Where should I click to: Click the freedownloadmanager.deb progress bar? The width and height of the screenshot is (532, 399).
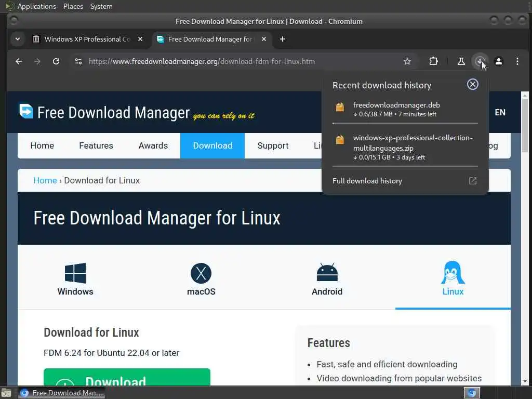click(405, 124)
